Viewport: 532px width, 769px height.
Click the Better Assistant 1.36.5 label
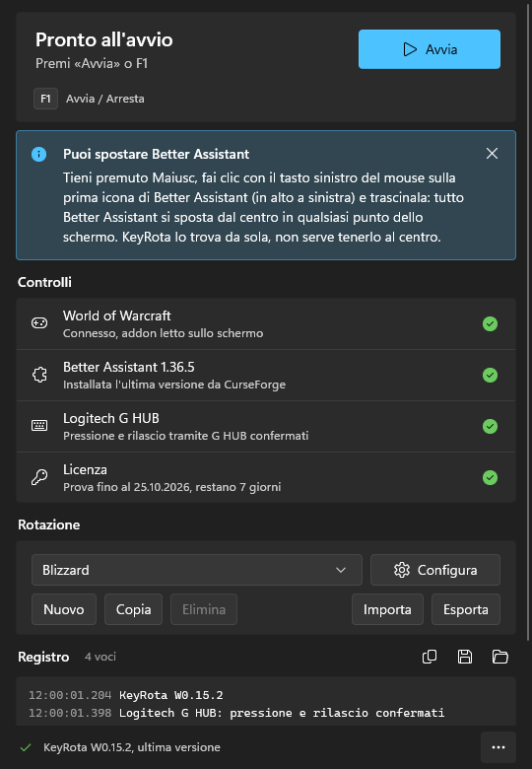click(x=129, y=367)
